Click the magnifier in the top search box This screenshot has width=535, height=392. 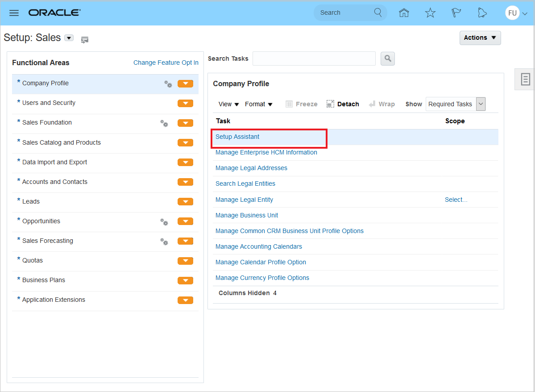(377, 13)
